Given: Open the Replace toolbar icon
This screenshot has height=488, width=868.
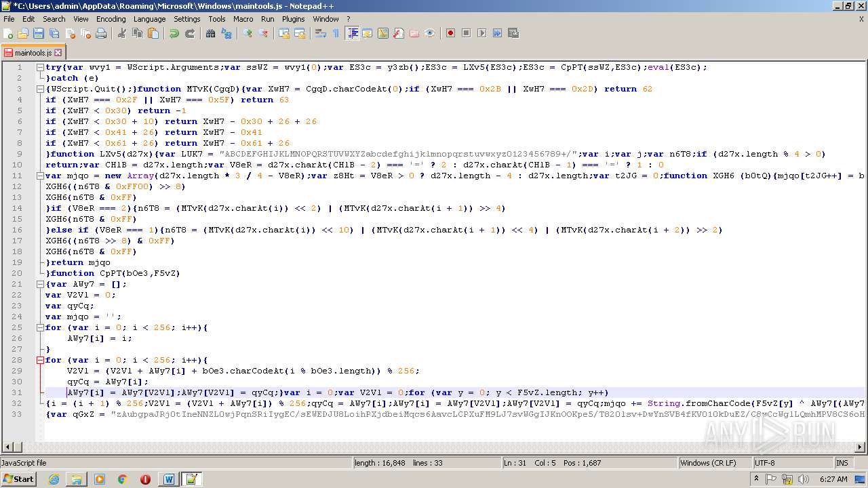Looking at the screenshot, I should coord(226,33).
